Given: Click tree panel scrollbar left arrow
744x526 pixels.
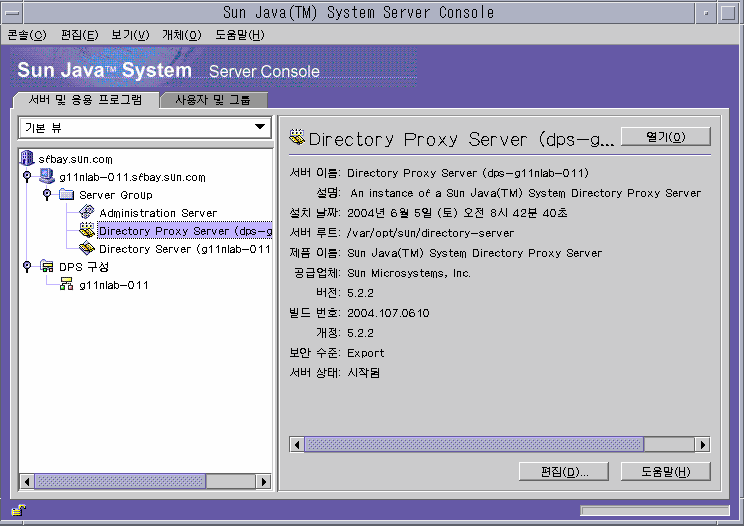Looking at the screenshot, I should coord(27,482).
